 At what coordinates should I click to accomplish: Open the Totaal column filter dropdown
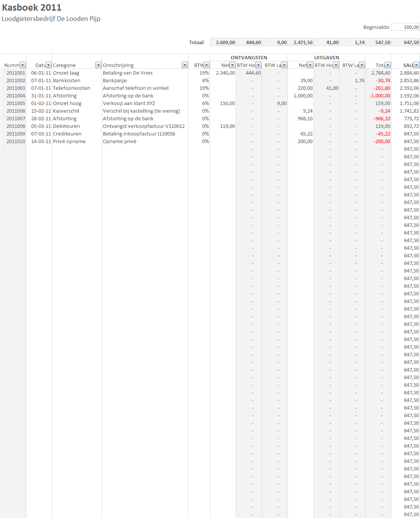tap(388, 65)
